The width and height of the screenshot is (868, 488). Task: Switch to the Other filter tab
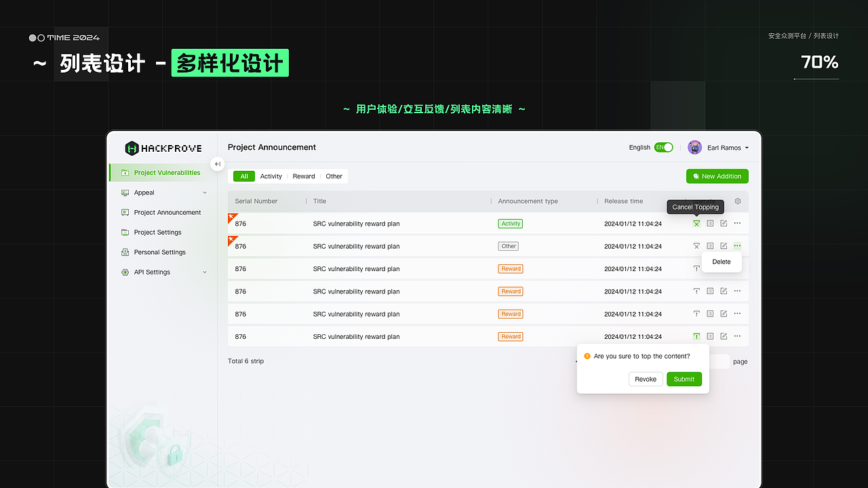(x=334, y=176)
